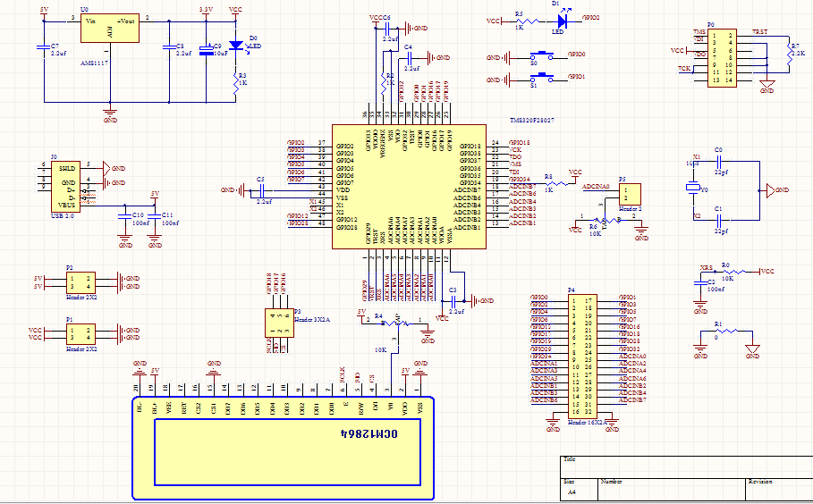
Task: Click push button S1 on GPIO1
Action: pos(542,78)
